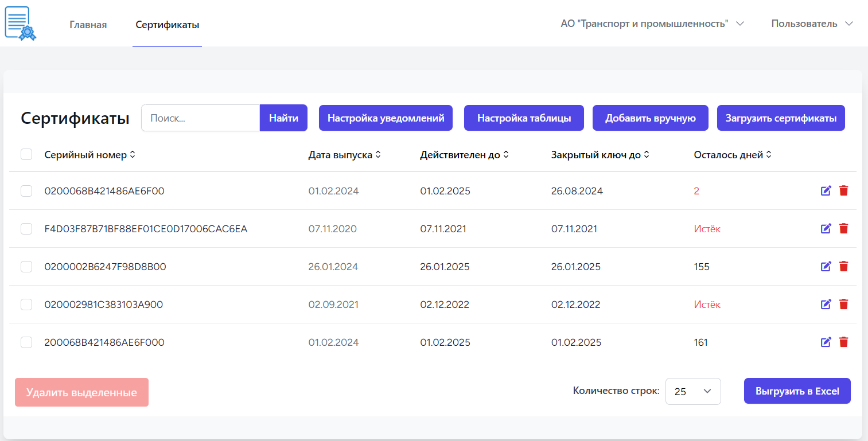The height and width of the screenshot is (441, 868).
Task: Sort by Действителен до column
Action: [464, 155]
